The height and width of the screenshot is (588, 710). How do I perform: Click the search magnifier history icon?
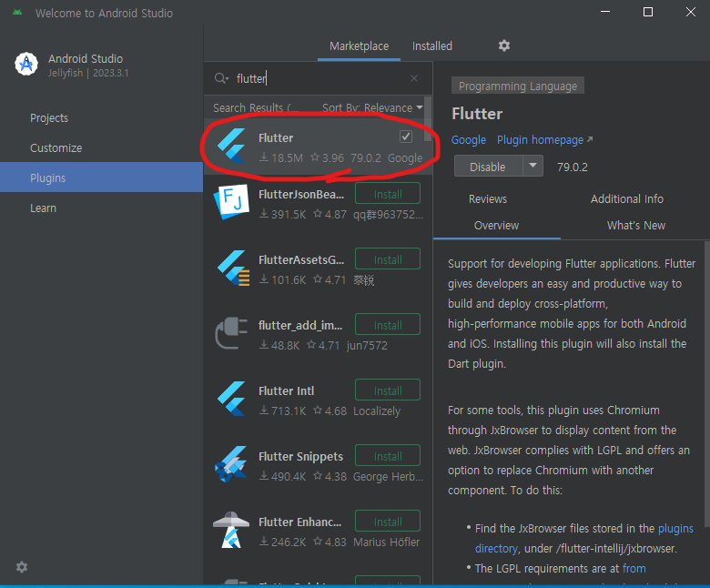point(221,78)
